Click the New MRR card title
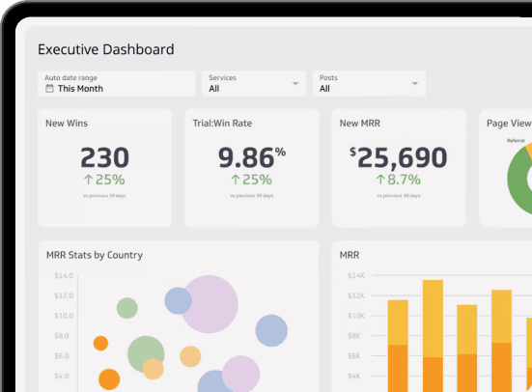This screenshot has height=392, width=532. (x=360, y=124)
